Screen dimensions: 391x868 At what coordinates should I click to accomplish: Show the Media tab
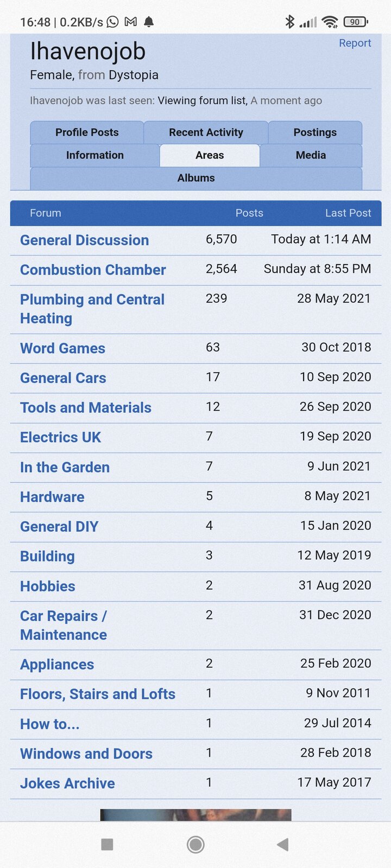coord(311,155)
